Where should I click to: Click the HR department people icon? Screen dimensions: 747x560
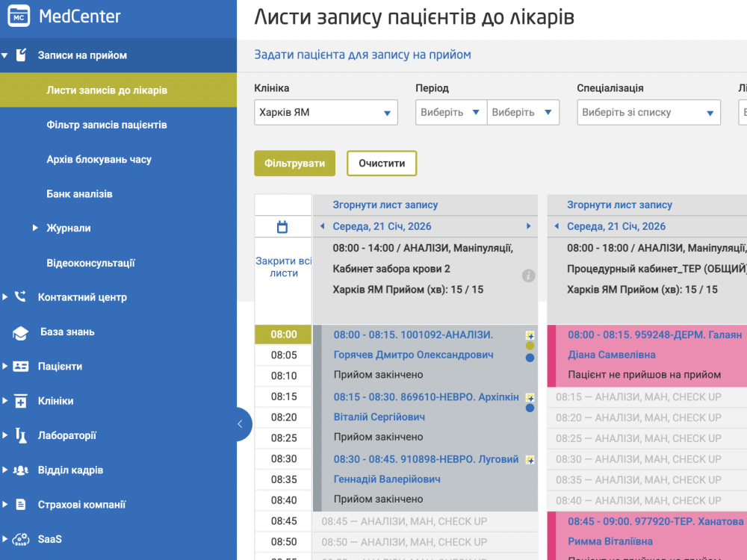pos(20,470)
